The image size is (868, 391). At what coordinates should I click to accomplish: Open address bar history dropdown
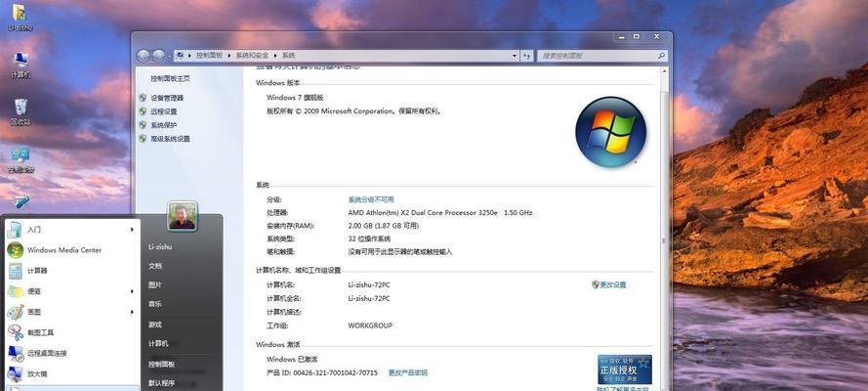pos(515,56)
